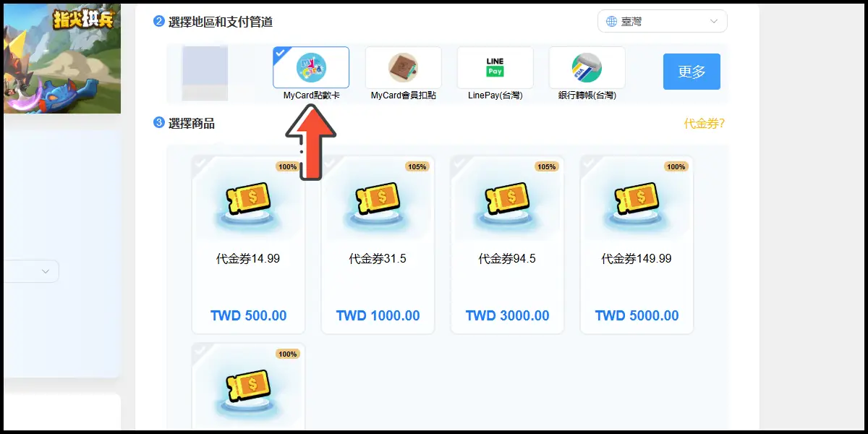868x434 pixels.
Task: Select the TWD 1000.00 price option
Action: (x=378, y=316)
